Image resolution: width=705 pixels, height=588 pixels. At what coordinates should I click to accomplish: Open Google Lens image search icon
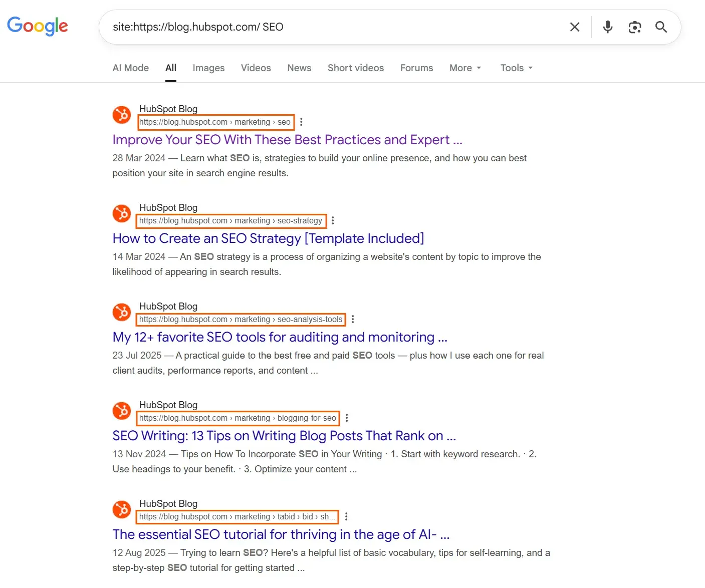(x=634, y=27)
